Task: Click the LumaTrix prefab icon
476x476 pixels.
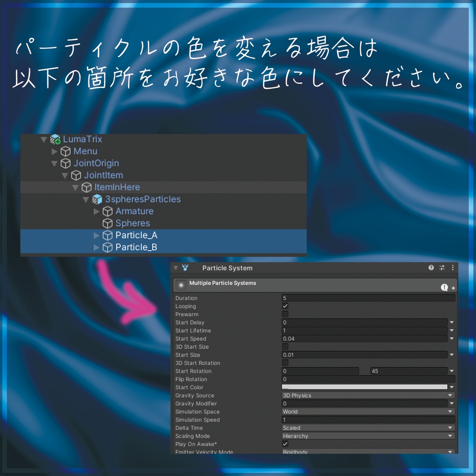Action: click(55, 139)
